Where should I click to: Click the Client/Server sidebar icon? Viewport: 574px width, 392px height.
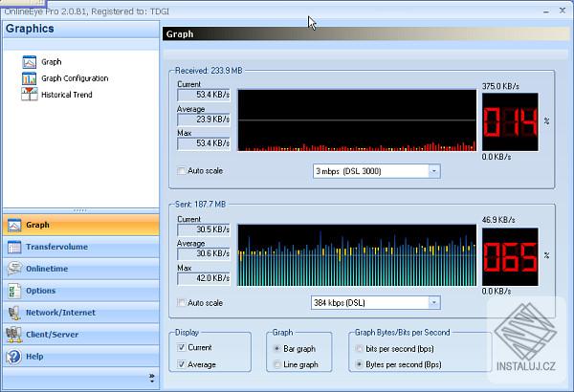[13, 335]
